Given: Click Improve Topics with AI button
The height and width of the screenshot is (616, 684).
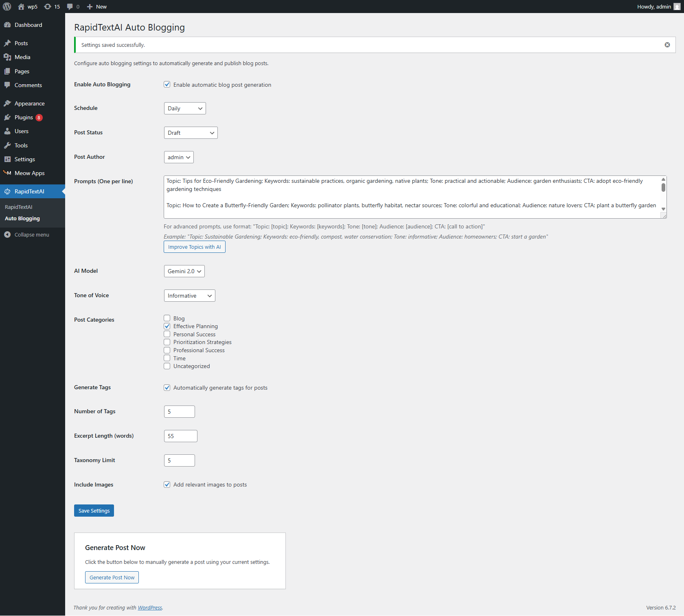Looking at the screenshot, I should pyautogui.click(x=195, y=247).
